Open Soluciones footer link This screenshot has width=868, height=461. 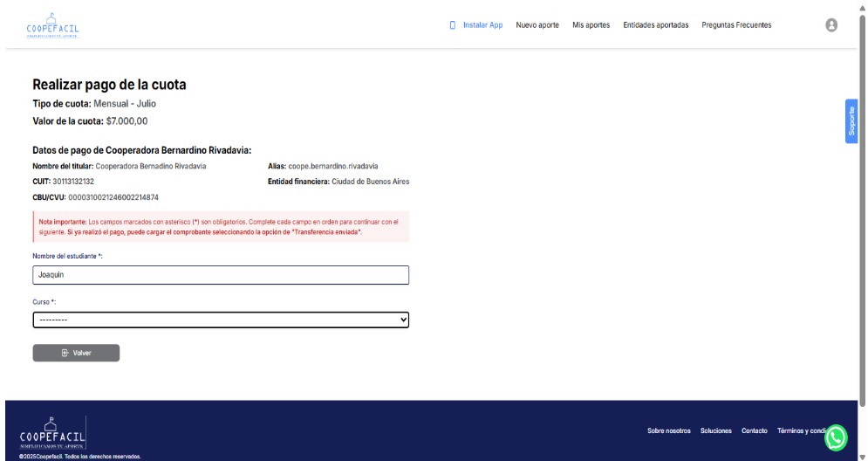(x=715, y=430)
